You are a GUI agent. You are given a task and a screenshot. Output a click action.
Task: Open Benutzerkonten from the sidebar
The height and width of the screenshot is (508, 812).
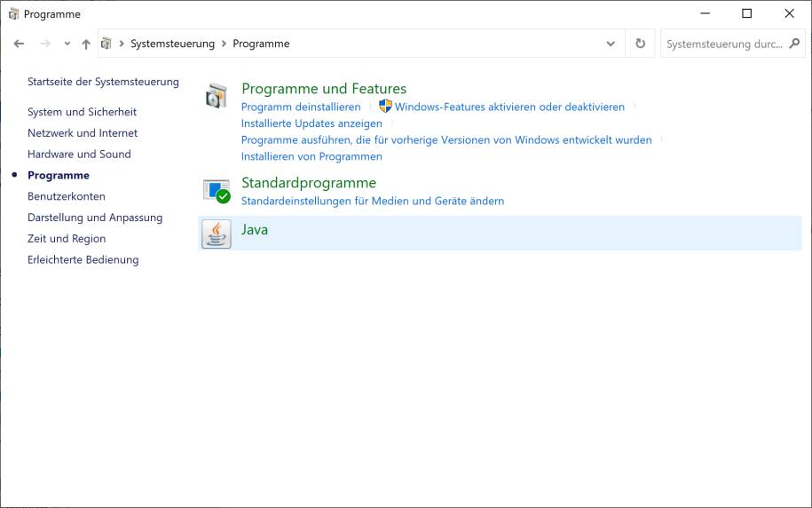pyautogui.click(x=67, y=196)
